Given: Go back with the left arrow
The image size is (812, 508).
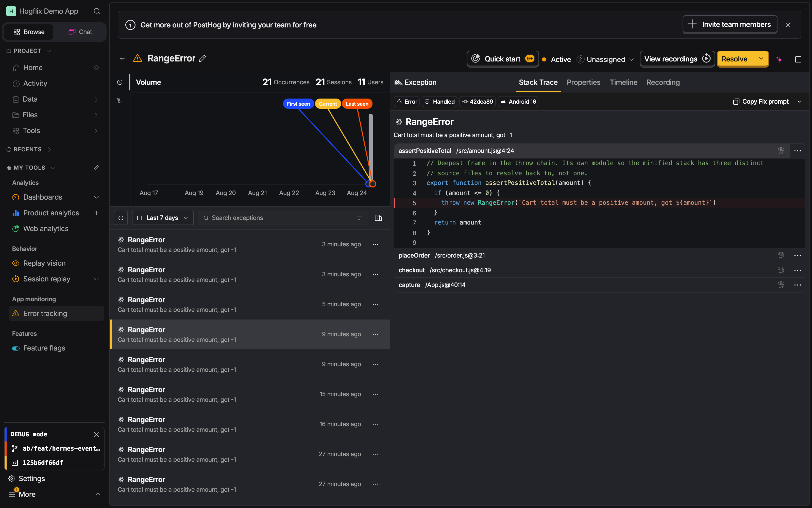Looking at the screenshot, I should coord(122,58).
